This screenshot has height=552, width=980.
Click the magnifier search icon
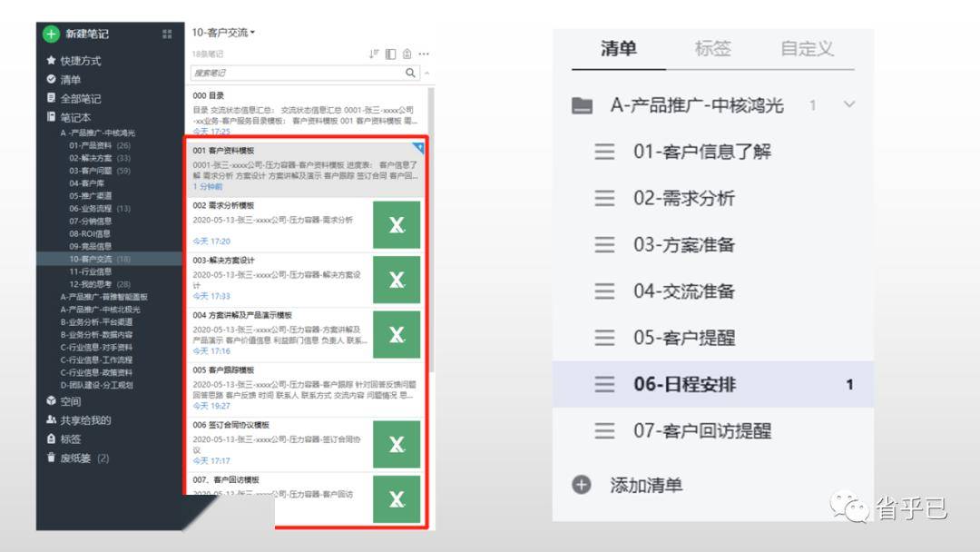tap(410, 73)
